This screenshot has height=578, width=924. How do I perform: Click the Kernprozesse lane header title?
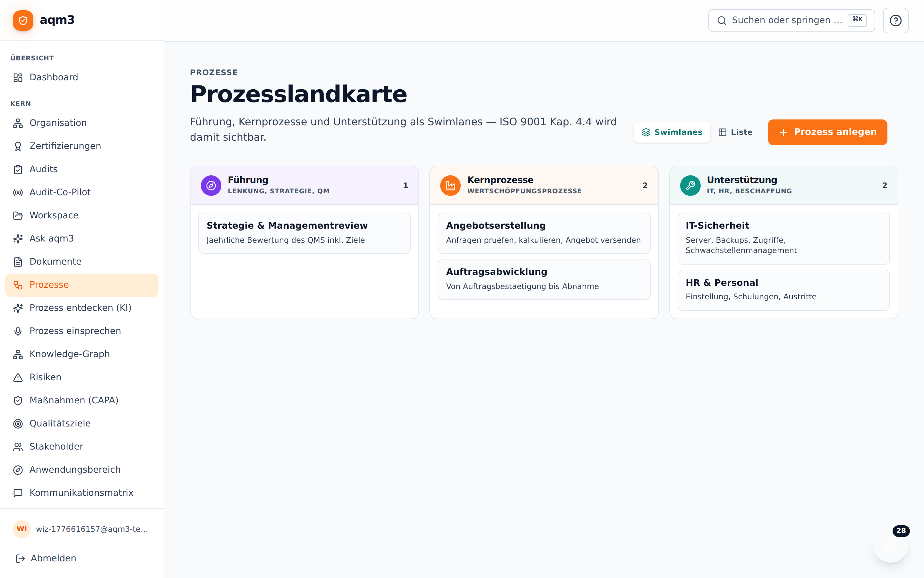click(x=500, y=180)
